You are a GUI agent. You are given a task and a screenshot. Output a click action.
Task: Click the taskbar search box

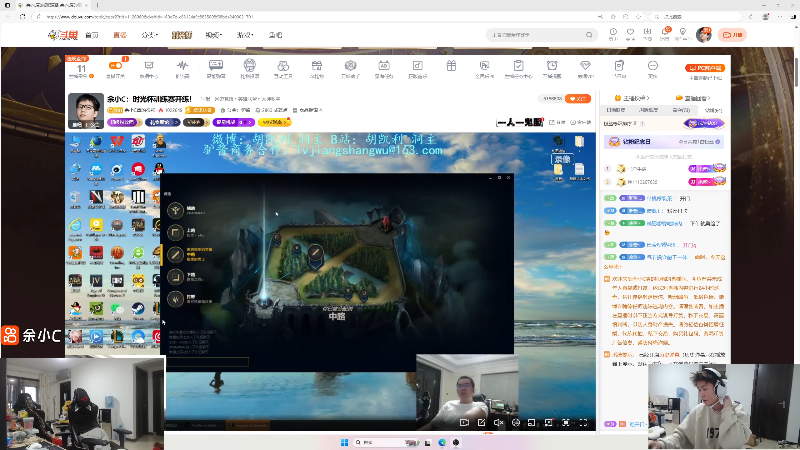click(386, 442)
